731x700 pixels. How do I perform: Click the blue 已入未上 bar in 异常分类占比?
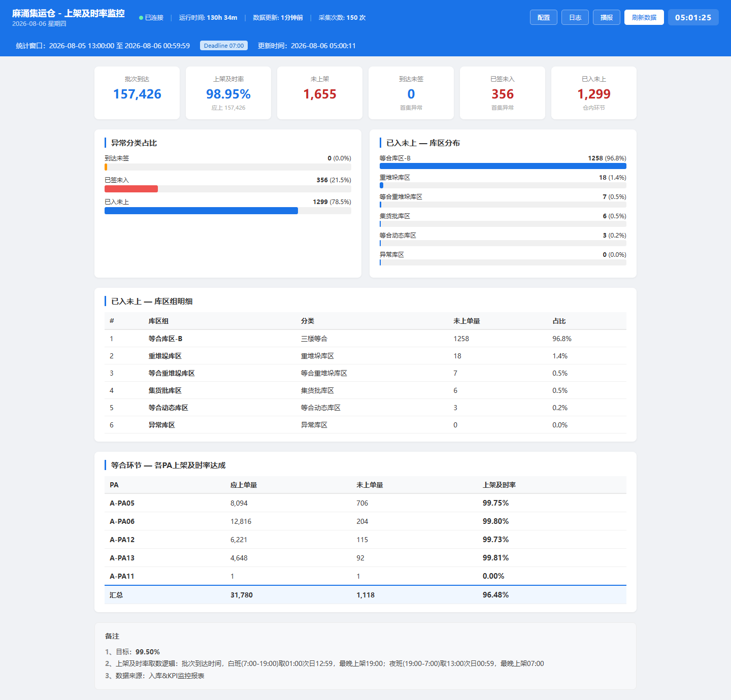click(x=201, y=211)
